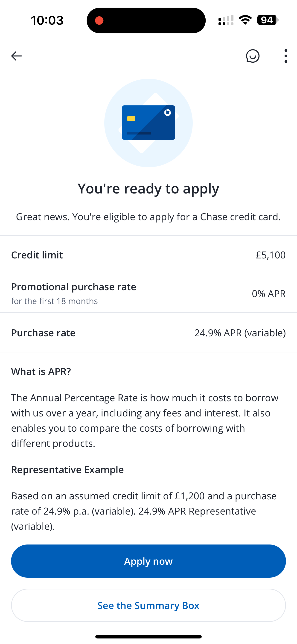Tap the 0% APR value
297x644 pixels.
click(268, 293)
